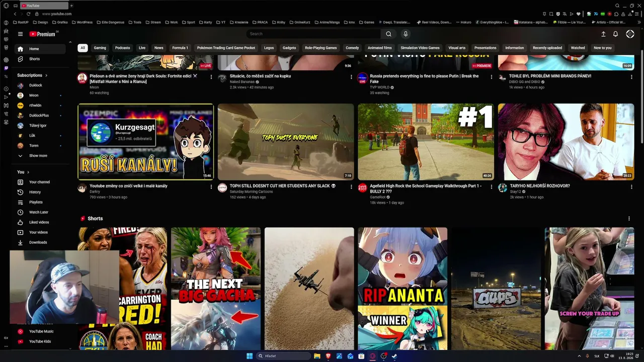
Task: Go back with the browser back arrow
Action: [x=15, y=14]
